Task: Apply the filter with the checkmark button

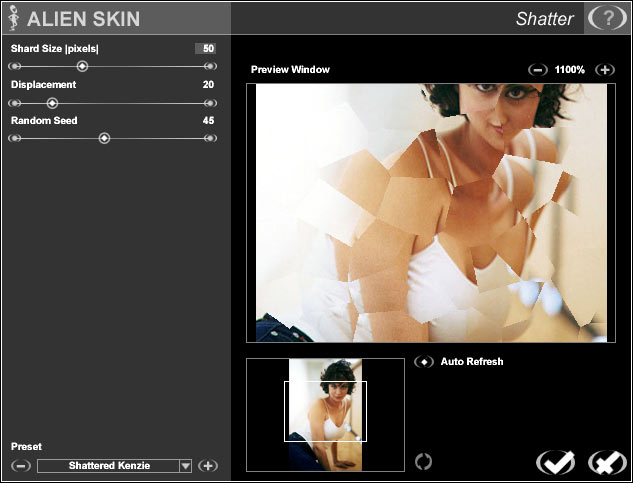Action: click(555, 463)
